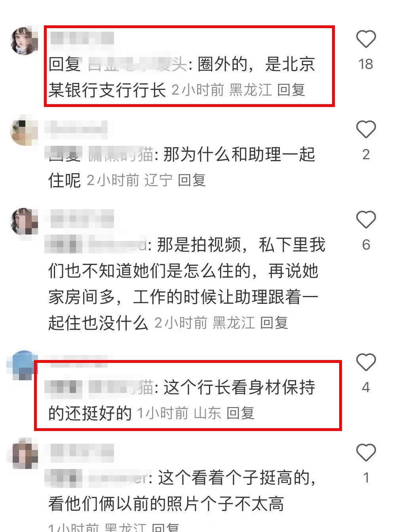Reply to the long 拍视频 comment
The height and width of the screenshot is (532, 397).
(x=274, y=323)
